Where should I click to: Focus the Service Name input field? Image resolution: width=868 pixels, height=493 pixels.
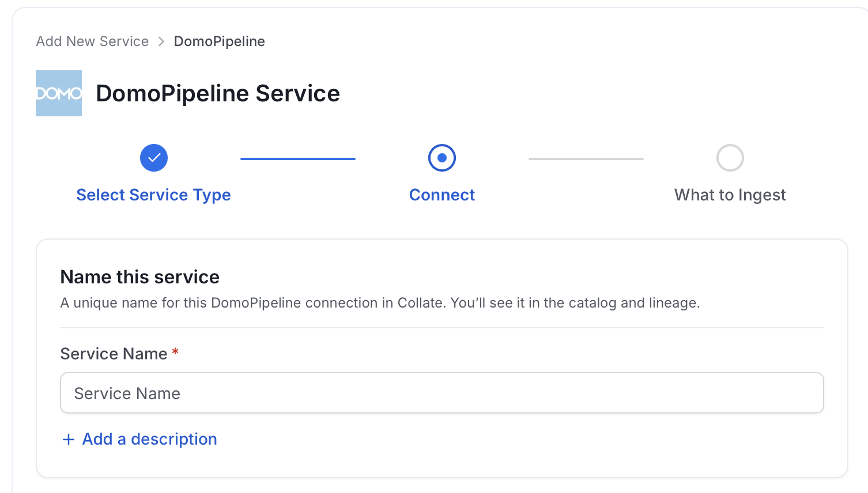tap(442, 393)
